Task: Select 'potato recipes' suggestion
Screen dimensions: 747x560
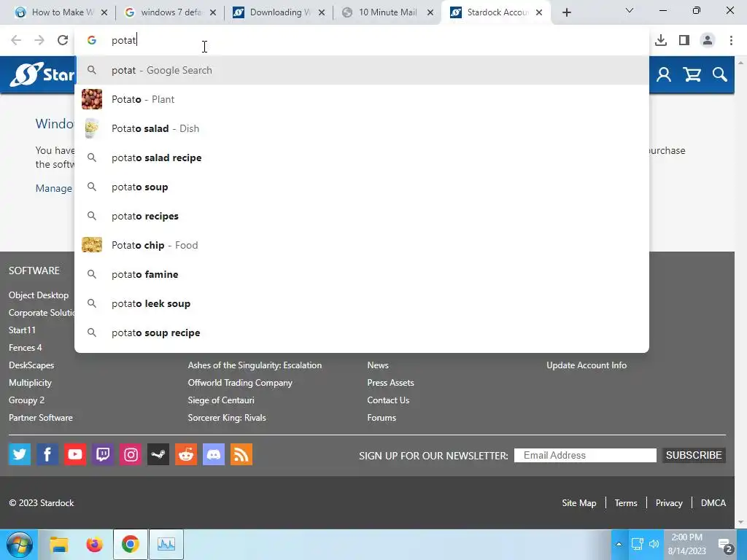Action: (x=362, y=216)
